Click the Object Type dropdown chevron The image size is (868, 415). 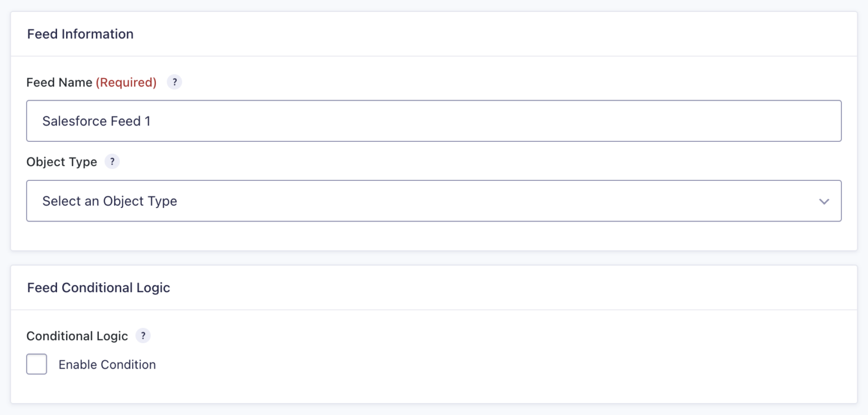824,201
